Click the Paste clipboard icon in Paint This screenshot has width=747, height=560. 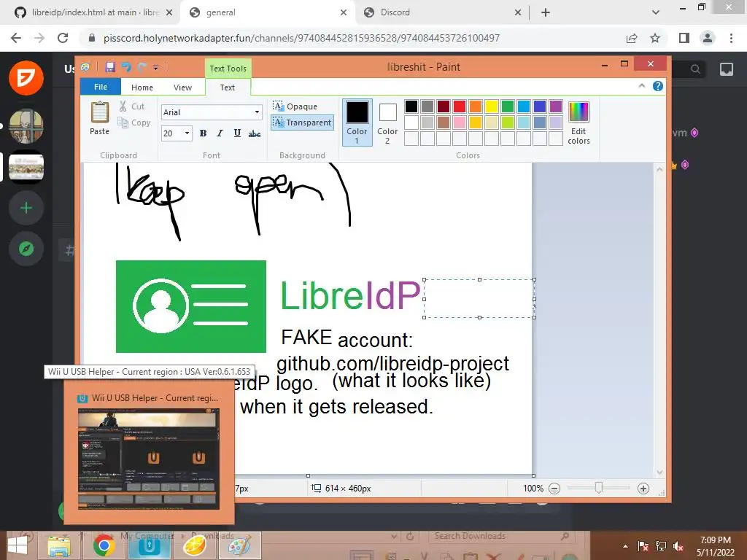tap(99, 113)
